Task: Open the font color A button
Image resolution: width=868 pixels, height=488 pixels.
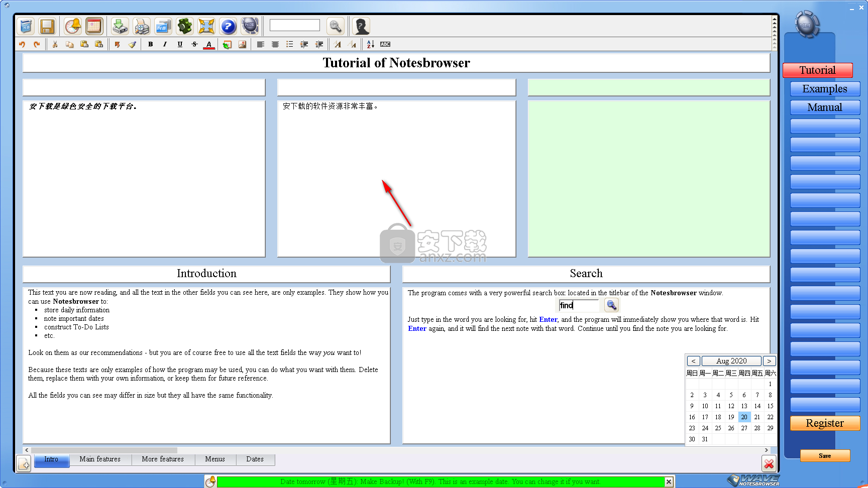Action: (x=209, y=44)
